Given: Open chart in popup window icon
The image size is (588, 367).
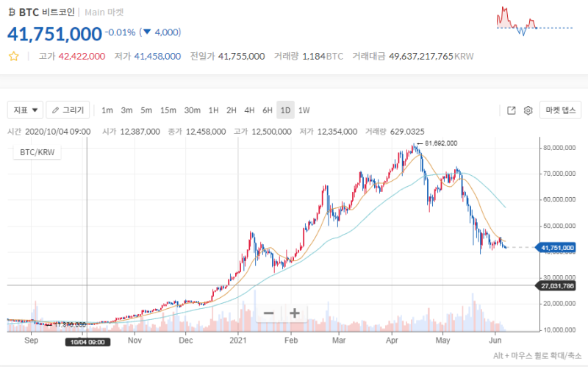Looking at the screenshot, I should click(x=511, y=110).
